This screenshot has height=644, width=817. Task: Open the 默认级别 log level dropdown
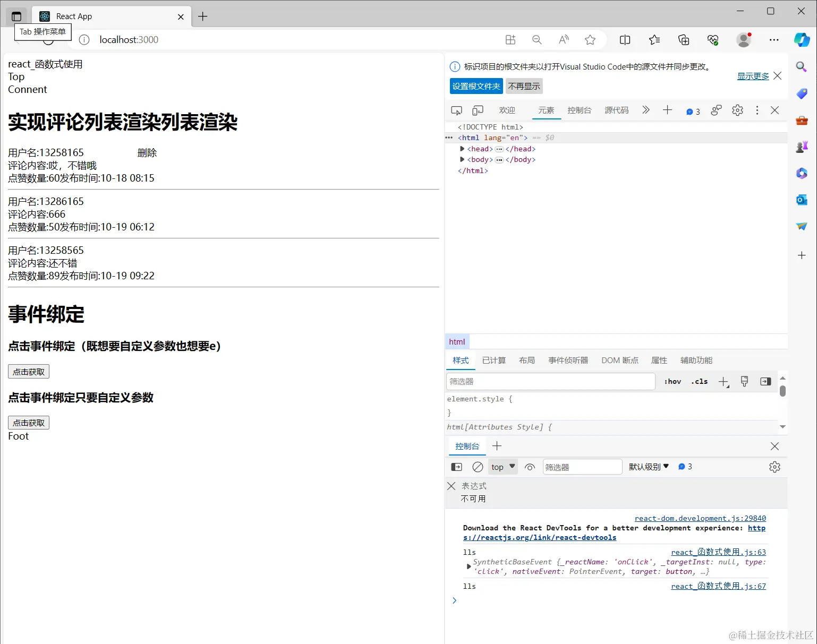(x=649, y=467)
